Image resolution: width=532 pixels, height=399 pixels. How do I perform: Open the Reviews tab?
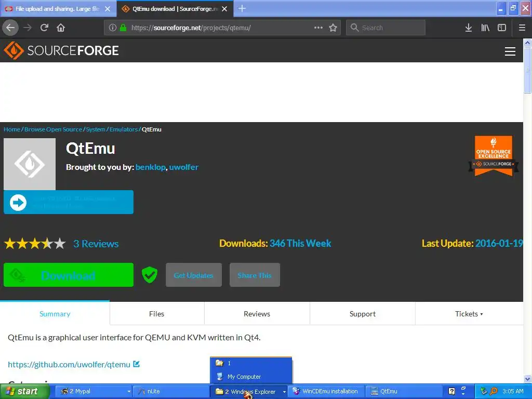pos(257,314)
